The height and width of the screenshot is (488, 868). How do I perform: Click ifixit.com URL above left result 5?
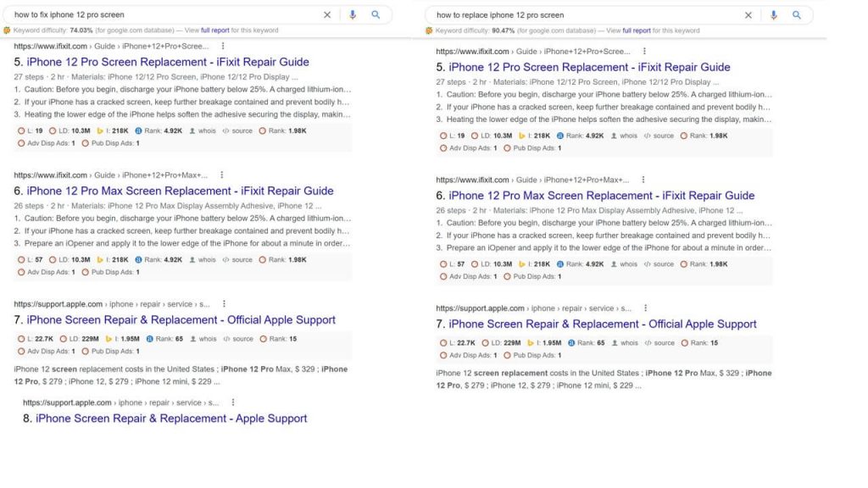[50, 46]
